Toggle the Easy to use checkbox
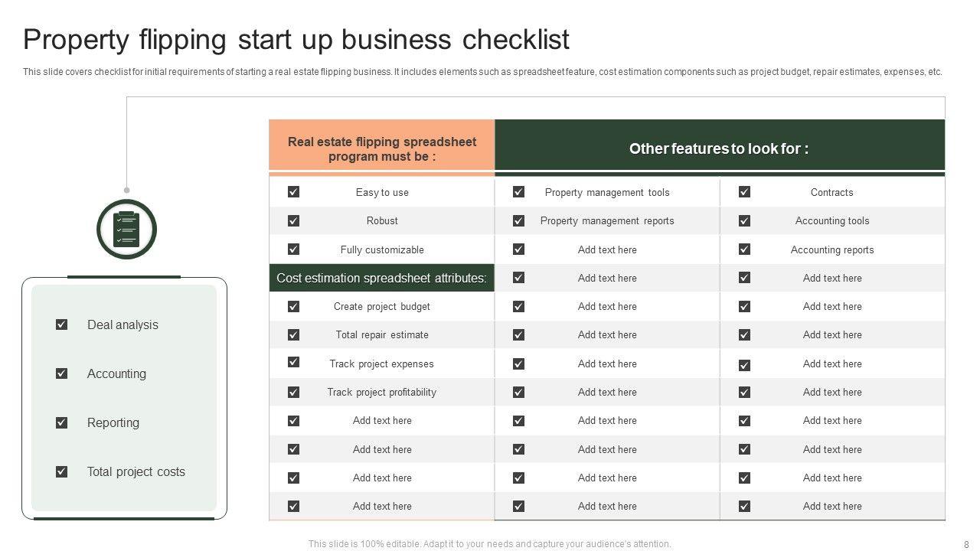 coord(293,192)
